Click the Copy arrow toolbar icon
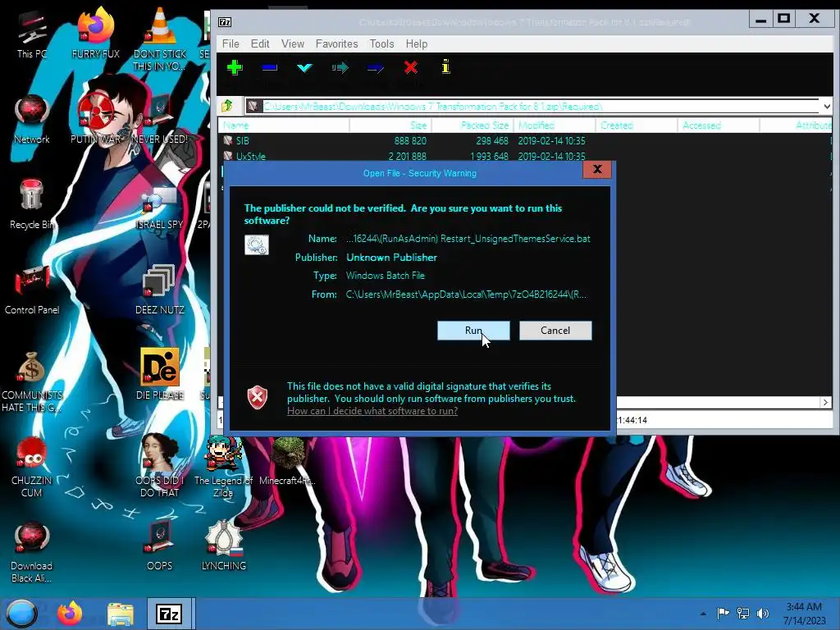 340,67
